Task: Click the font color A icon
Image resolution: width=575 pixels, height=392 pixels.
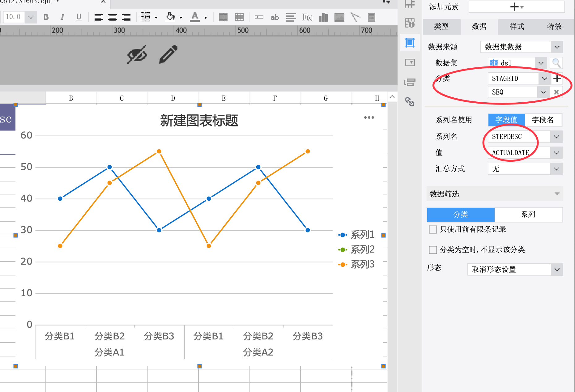Action: click(195, 17)
